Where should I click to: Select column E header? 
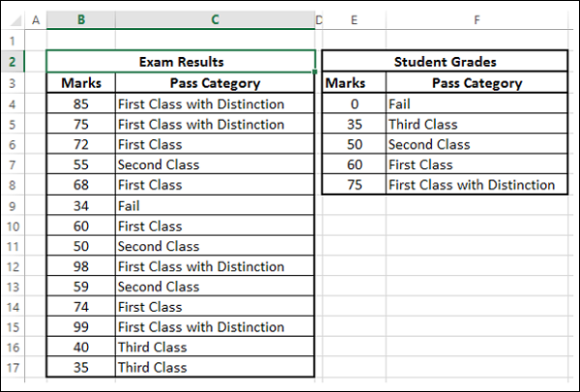coord(355,20)
